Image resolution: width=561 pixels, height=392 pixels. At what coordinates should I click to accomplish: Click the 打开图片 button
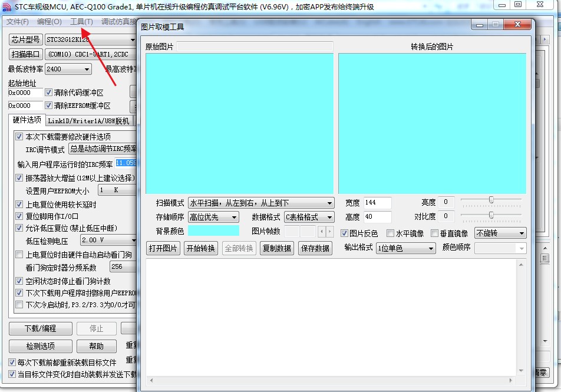[163, 248]
